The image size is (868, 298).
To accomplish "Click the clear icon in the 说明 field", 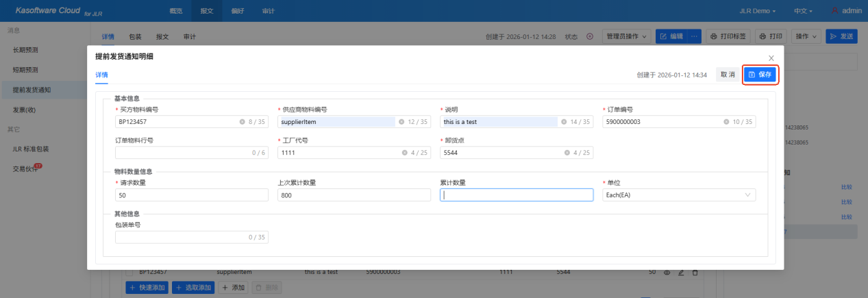I will coord(564,122).
